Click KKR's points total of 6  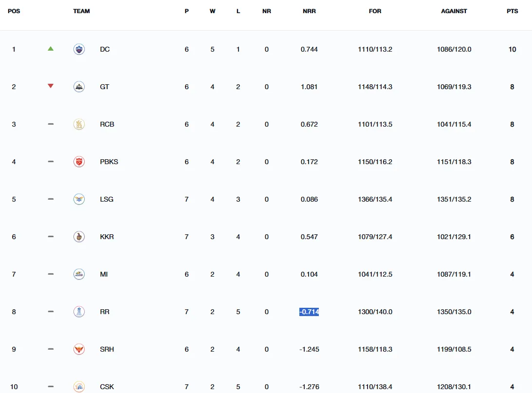513,237
